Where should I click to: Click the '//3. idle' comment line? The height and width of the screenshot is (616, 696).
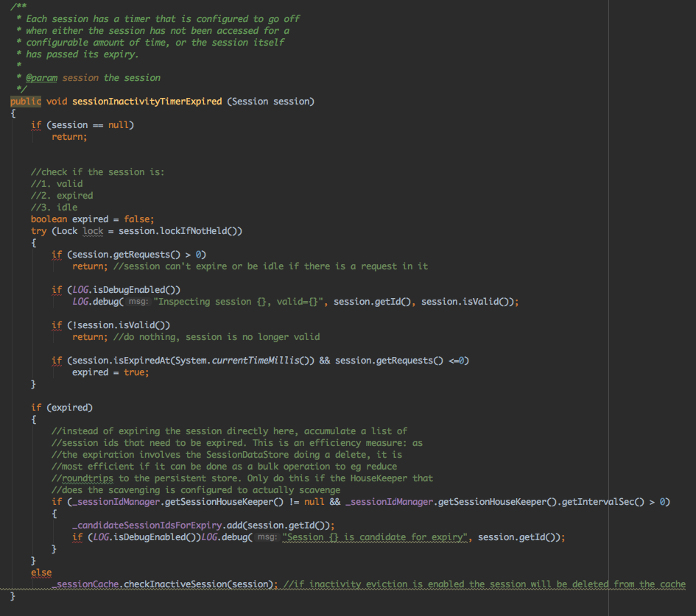pos(54,207)
